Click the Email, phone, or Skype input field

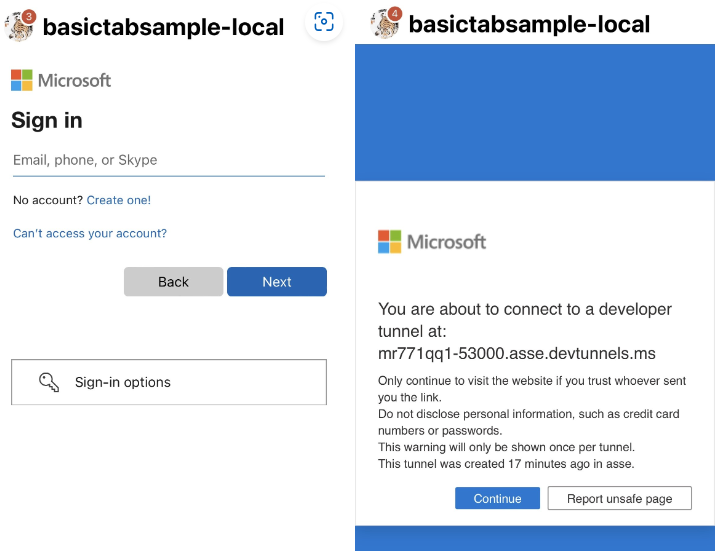pyautogui.click(x=169, y=160)
